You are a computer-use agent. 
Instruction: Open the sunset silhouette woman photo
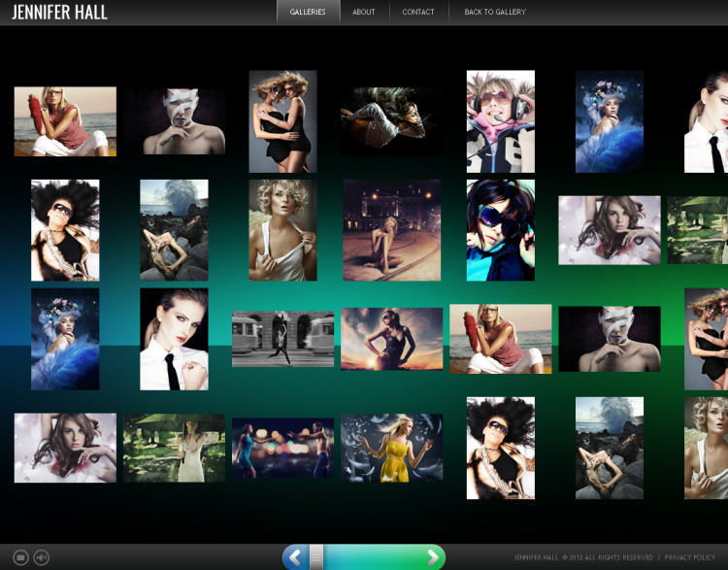391,339
